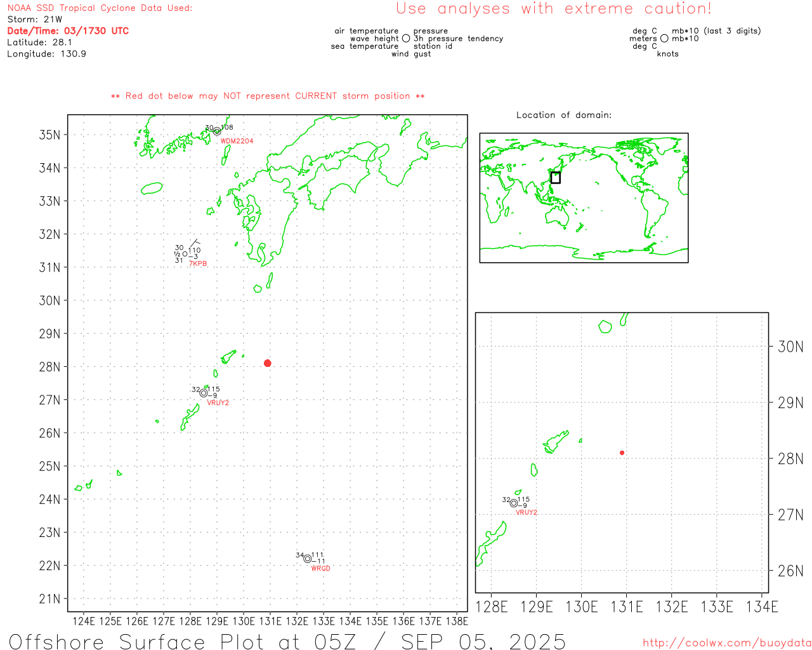The image size is (812, 650).
Task: Click the 131E longitude label on main map
Action: coord(270,621)
